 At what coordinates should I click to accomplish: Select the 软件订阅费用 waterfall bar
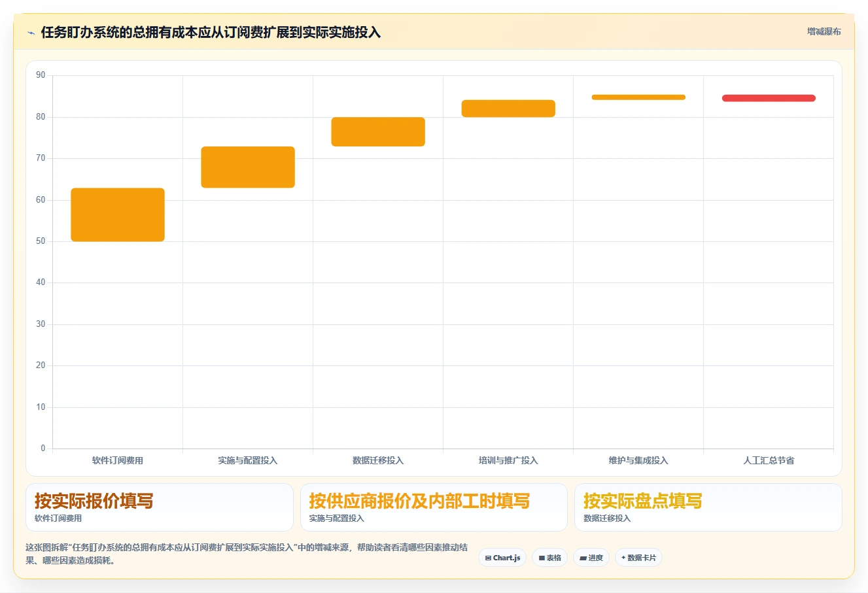tap(118, 214)
